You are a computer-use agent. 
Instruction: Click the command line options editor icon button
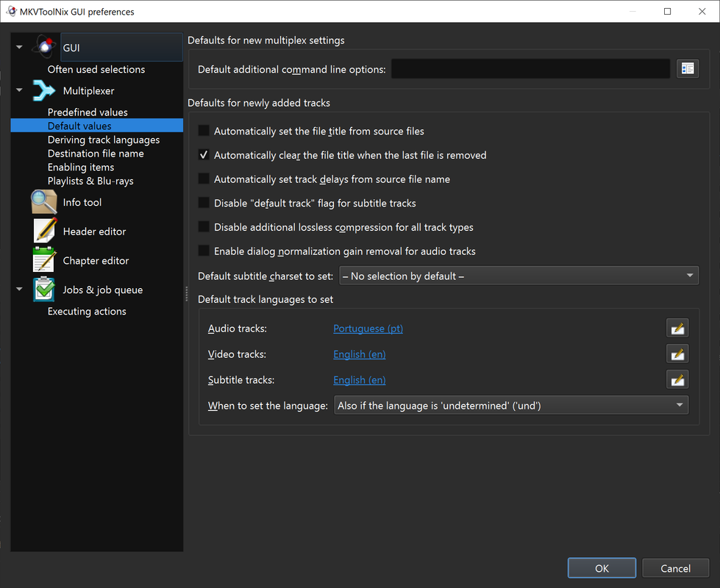click(x=688, y=69)
